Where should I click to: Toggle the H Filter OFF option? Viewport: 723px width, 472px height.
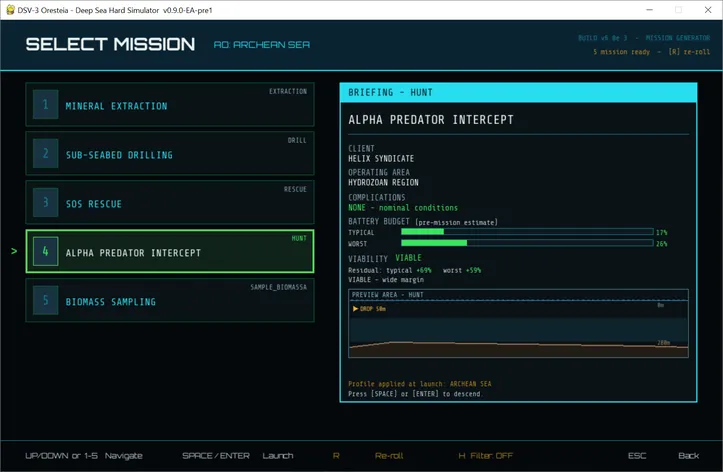pos(486,456)
